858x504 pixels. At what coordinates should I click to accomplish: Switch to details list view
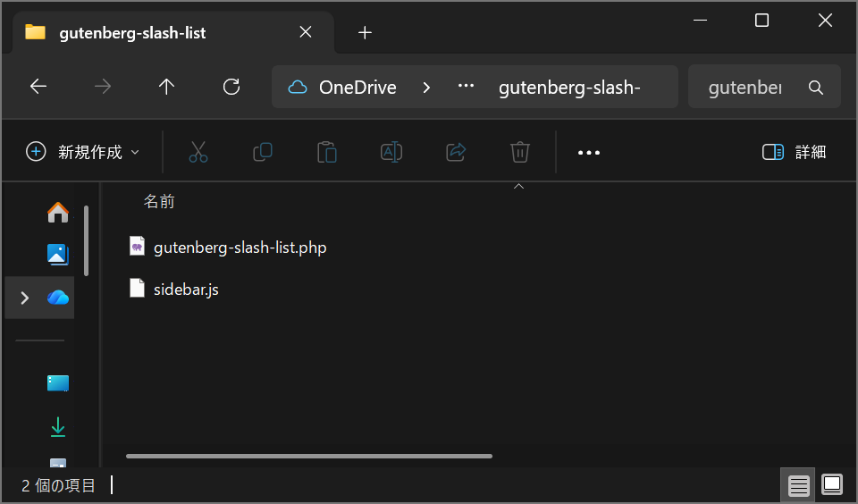point(799,485)
